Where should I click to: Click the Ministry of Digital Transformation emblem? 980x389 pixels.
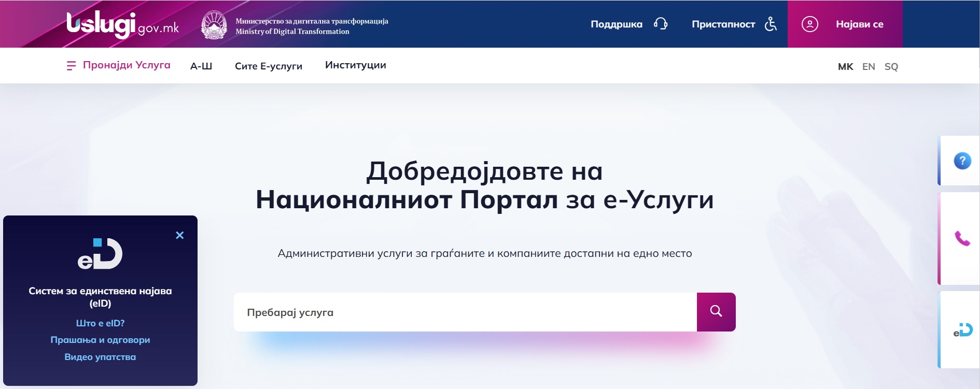214,25
